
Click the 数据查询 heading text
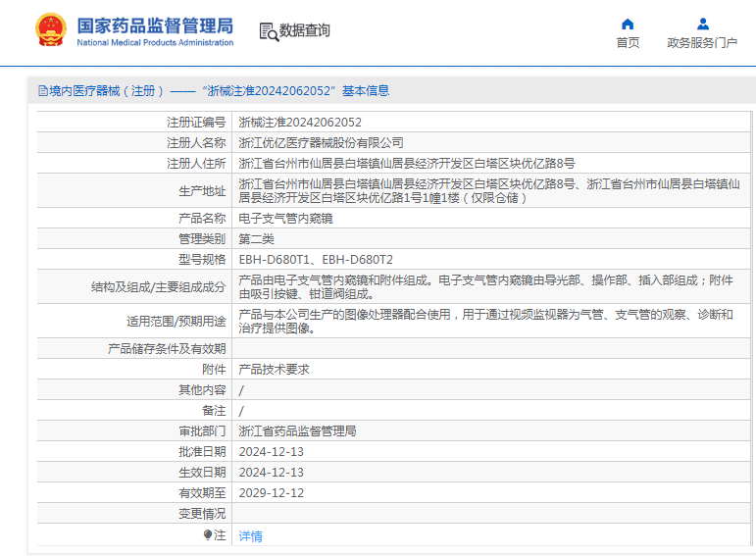305,30
